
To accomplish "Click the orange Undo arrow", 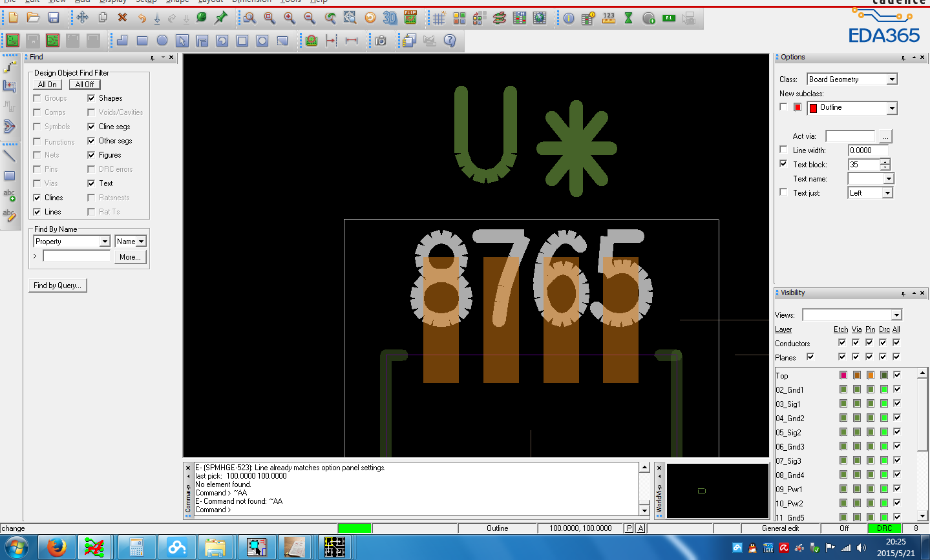I will 142,18.
